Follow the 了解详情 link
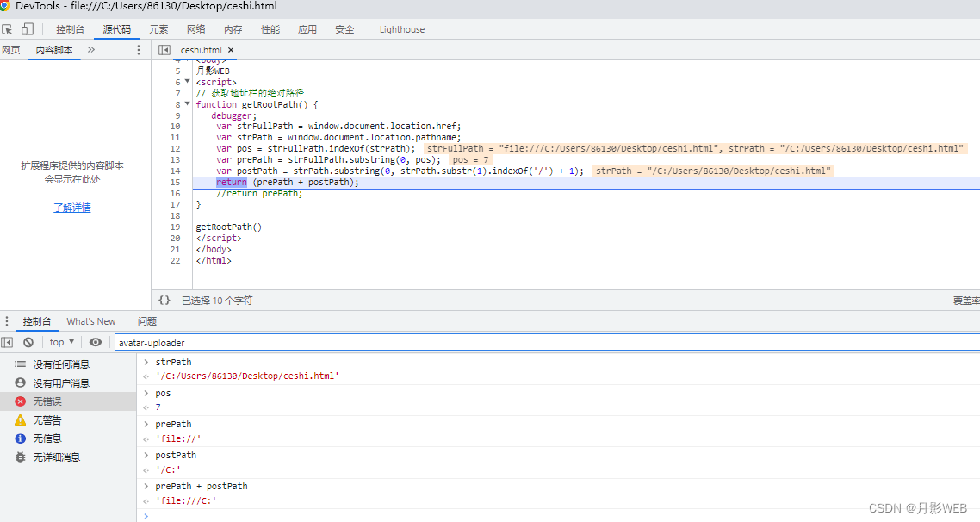The image size is (980, 522). [72, 208]
